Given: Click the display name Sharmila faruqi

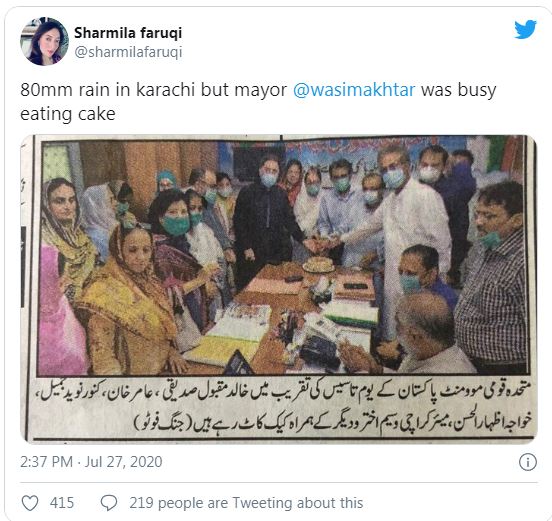Looking at the screenshot, I should [x=128, y=33].
